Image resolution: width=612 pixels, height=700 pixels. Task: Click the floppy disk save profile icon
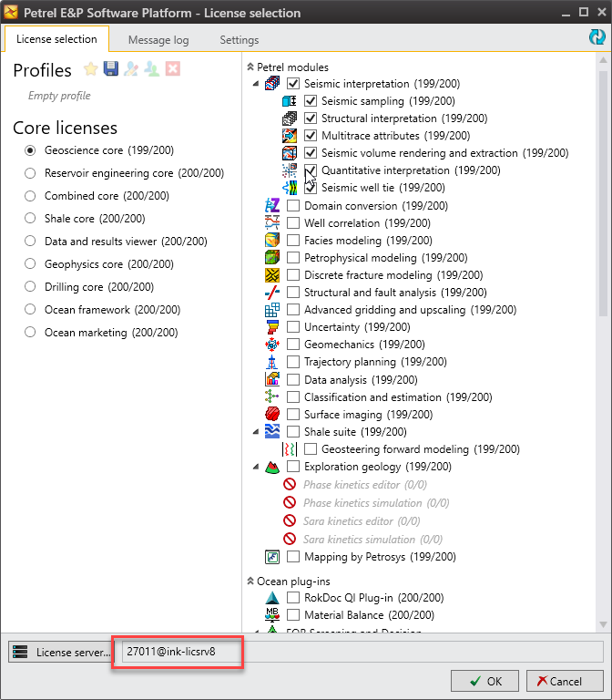tap(110, 68)
